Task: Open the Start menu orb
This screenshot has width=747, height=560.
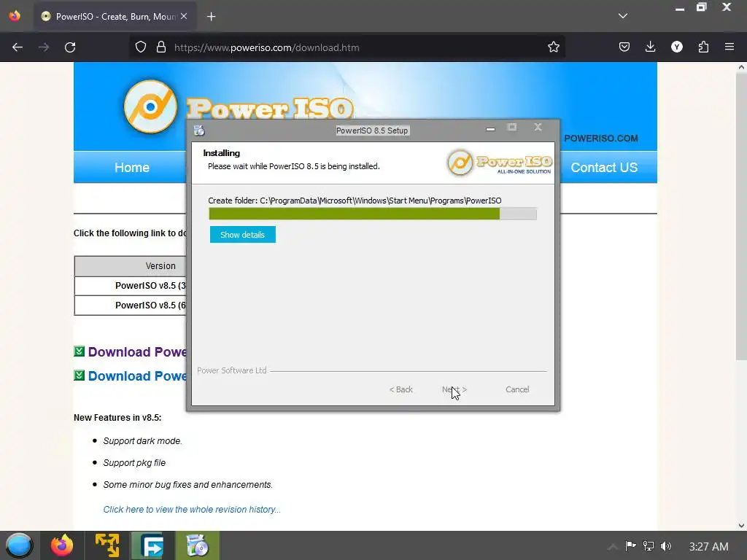Action: coord(18,545)
